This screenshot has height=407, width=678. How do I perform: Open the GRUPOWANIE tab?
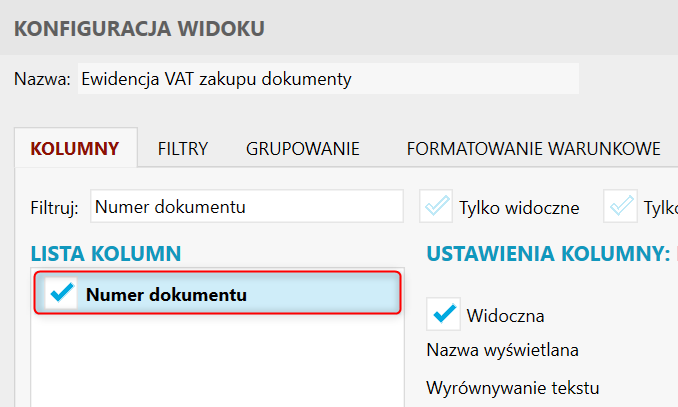[x=303, y=149]
